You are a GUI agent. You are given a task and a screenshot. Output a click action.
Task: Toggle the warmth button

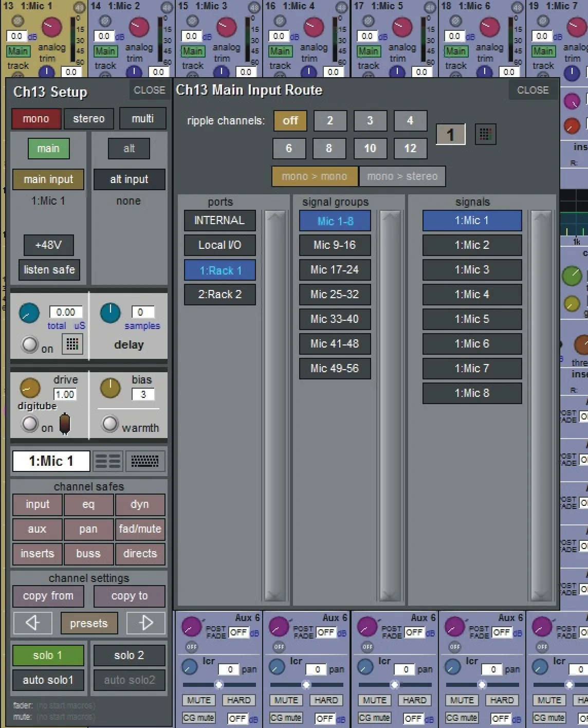tap(109, 424)
